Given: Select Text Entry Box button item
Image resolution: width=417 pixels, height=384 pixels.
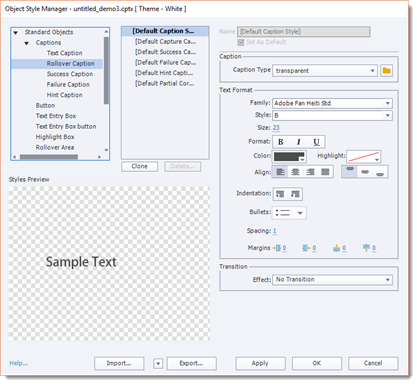Looking at the screenshot, I should [x=66, y=126].
